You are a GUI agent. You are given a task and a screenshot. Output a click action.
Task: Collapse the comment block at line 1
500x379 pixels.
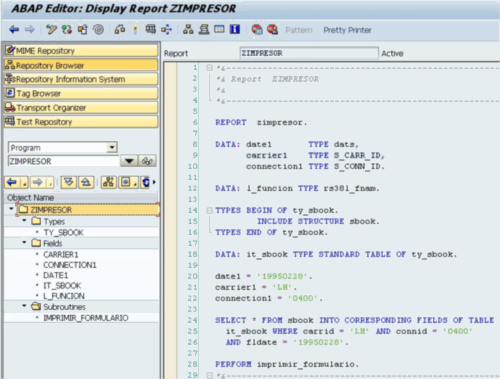tap(209, 68)
